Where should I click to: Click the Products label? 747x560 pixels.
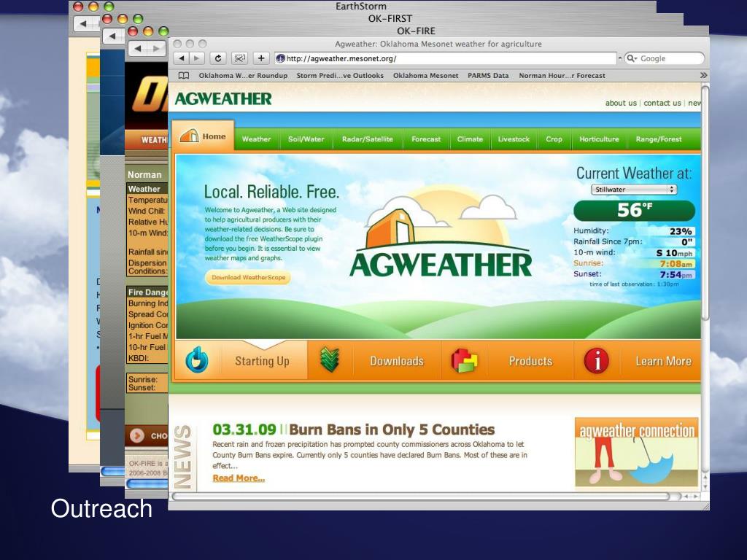coord(530,361)
